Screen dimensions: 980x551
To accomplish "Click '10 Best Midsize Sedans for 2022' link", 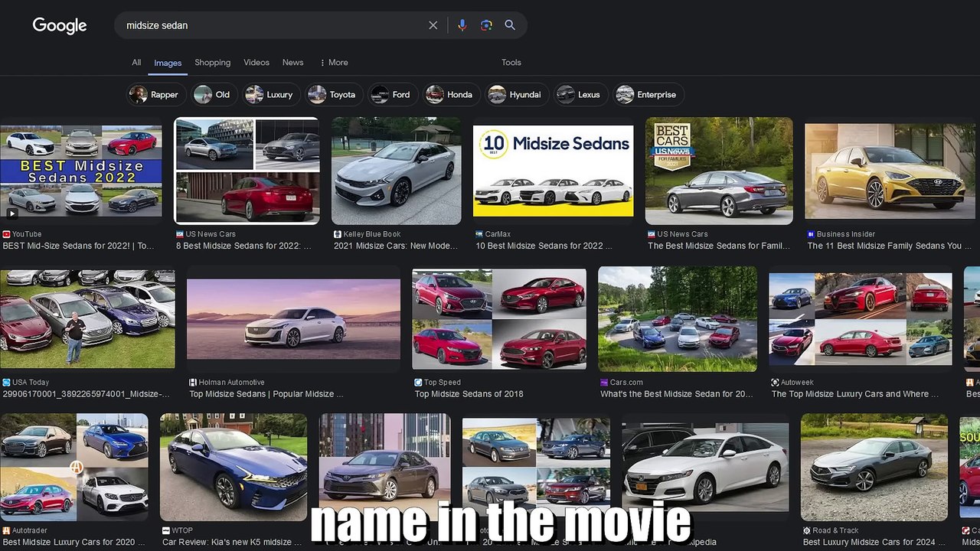I will pos(544,246).
